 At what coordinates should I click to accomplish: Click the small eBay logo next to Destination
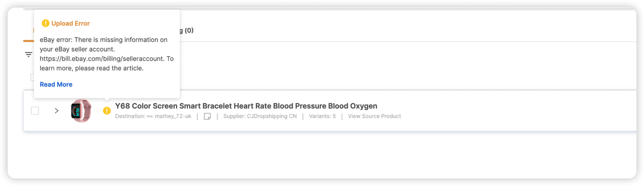150,116
